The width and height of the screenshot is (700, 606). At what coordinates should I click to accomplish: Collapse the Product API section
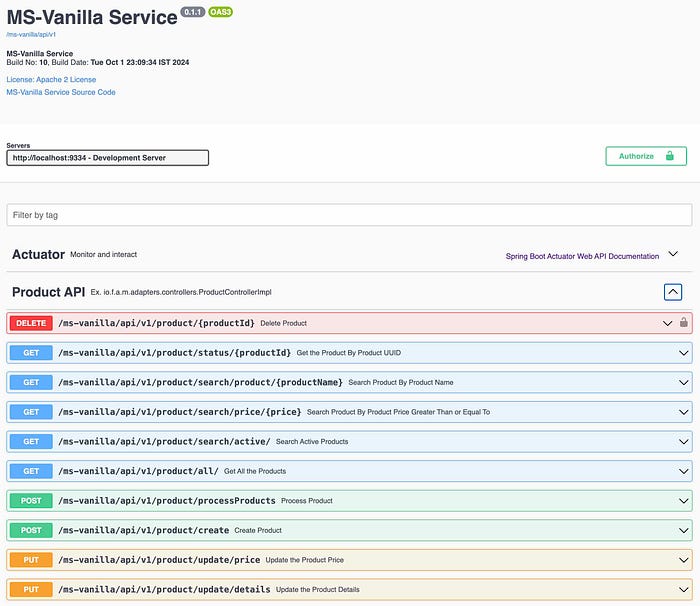[673, 292]
